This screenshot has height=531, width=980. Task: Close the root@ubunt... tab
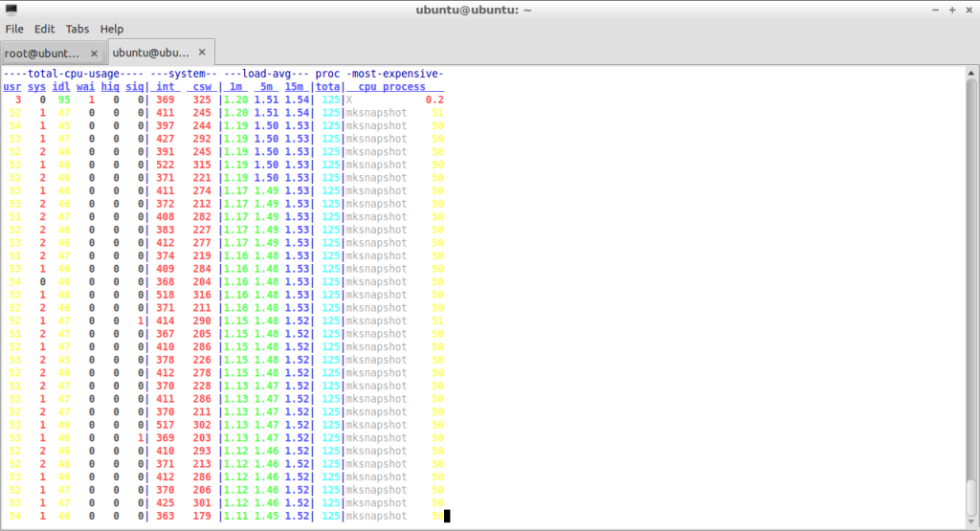coord(94,54)
